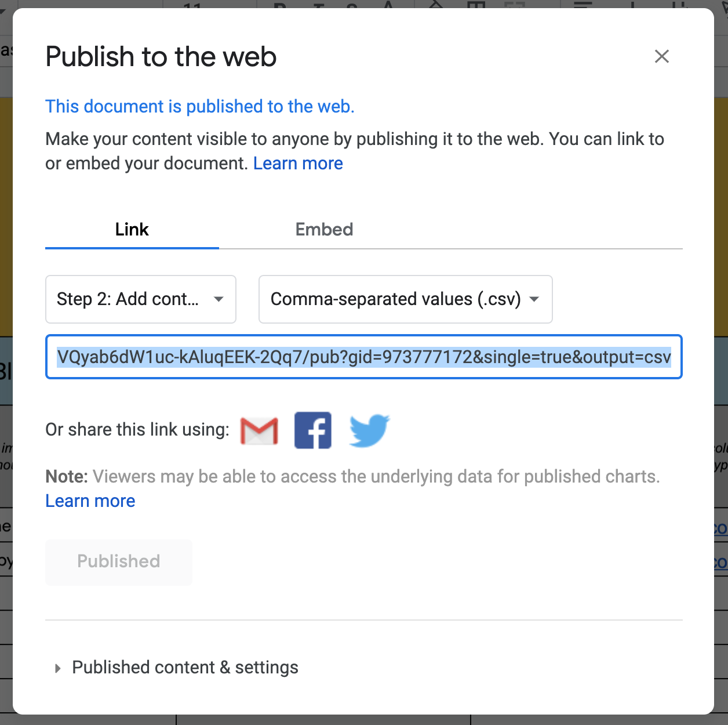
Task: Share the link on Facebook
Action: coord(313,430)
